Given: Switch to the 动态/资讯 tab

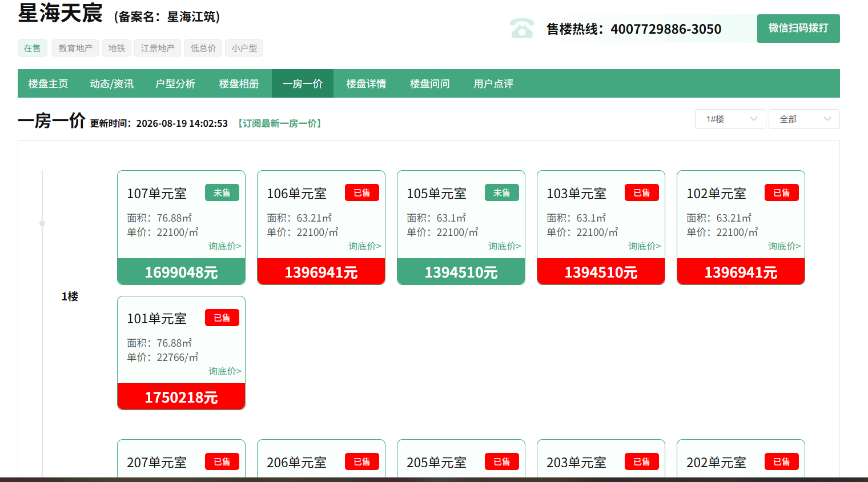Looking at the screenshot, I should pos(111,83).
